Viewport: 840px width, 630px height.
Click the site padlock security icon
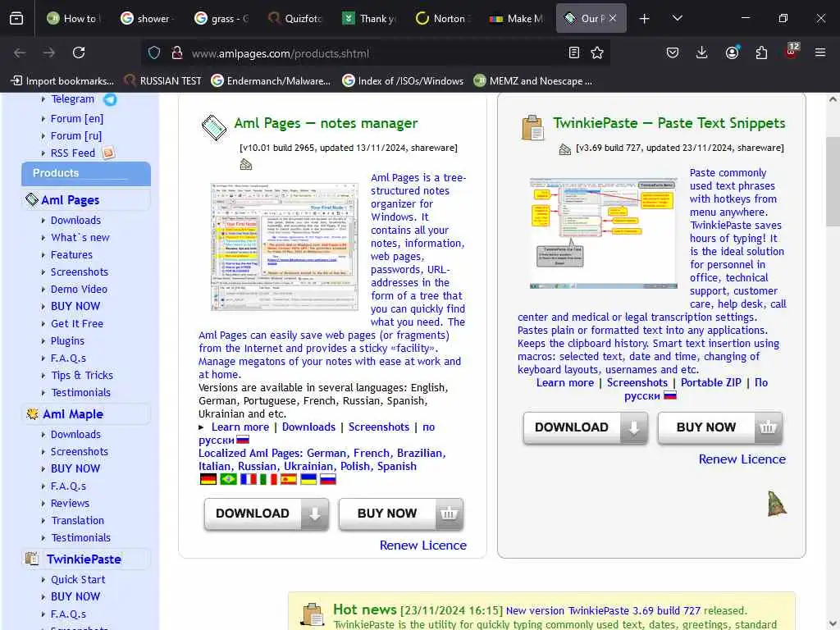pos(176,53)
